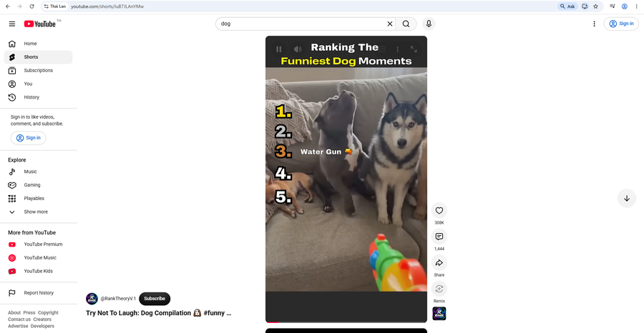Open Playables under Explore
The width and height of the screenshot is (644, 333).
[38, 199]
